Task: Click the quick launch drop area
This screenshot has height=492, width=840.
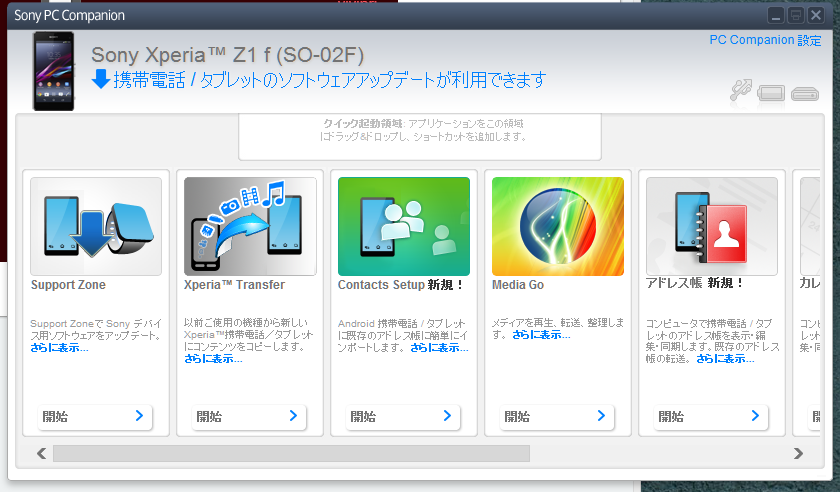Action: coord(419,137)
